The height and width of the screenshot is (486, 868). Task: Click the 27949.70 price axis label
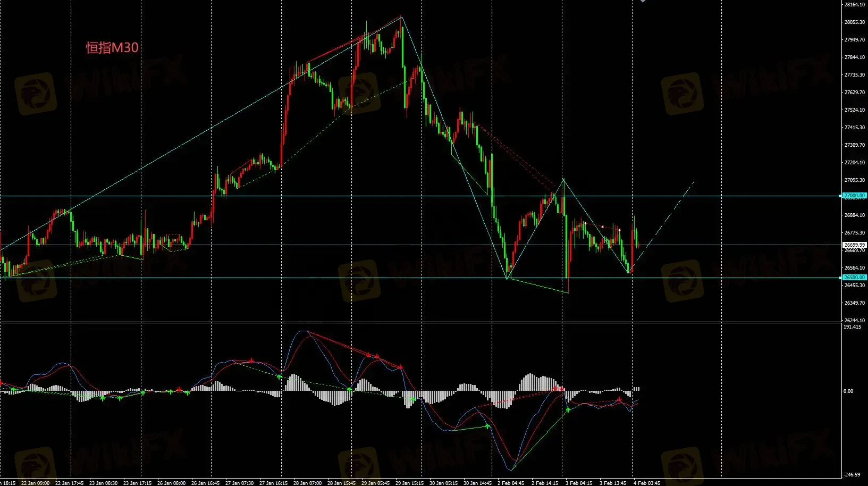(x=855, y=40)
